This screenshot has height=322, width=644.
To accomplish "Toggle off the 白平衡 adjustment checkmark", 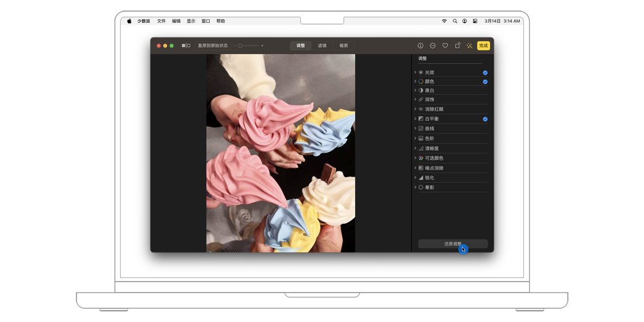I will pos(485,119).
